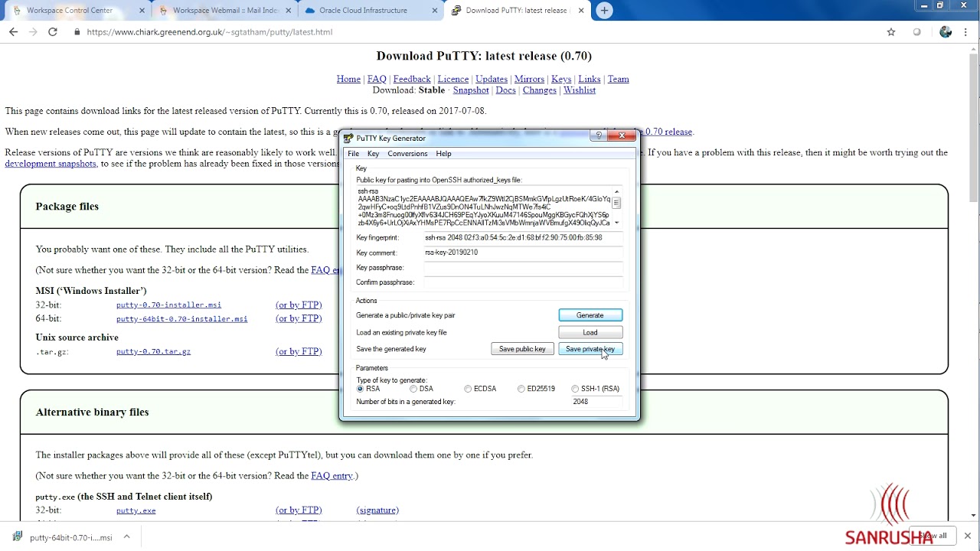Reload the page with the refresh icon
The width and height of the screenshot is (980, 551).
pyautogui.click(x=52, y=32)
